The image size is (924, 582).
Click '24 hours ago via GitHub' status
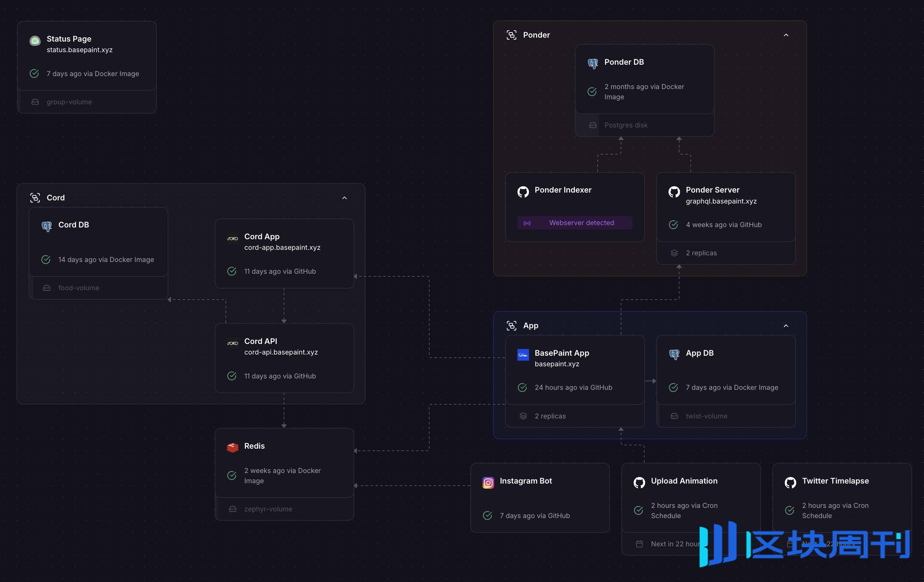[x=573, y=387]
